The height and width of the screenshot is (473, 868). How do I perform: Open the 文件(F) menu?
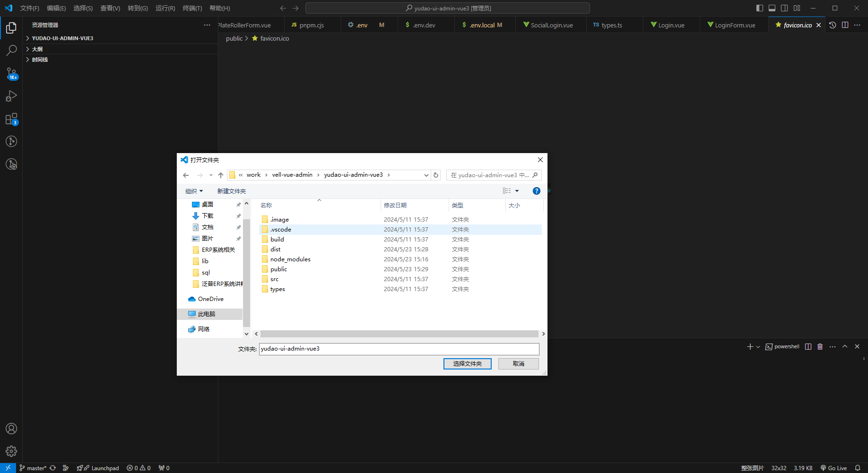[x=30, y=8]
